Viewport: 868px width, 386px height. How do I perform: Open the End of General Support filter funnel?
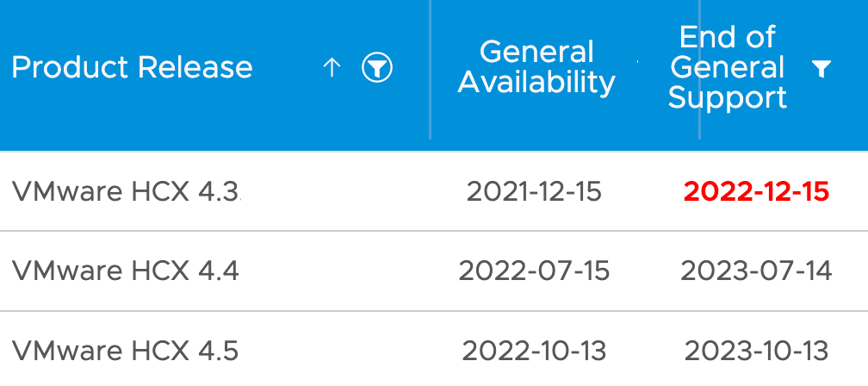(821, 69)
